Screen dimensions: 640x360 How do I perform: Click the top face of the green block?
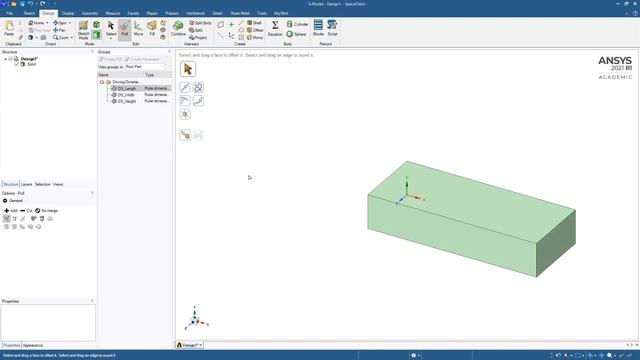[473, 202]
